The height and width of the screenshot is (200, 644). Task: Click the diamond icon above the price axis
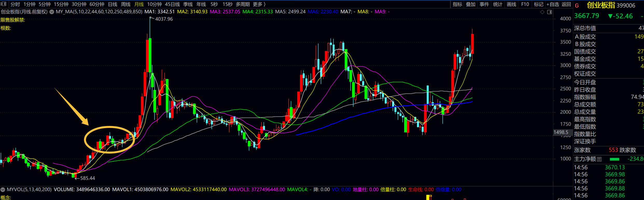[x=542, y=12]
